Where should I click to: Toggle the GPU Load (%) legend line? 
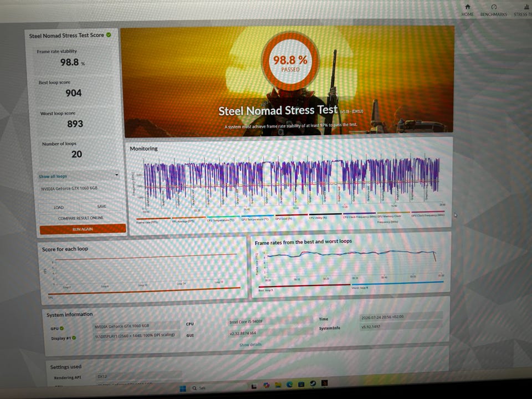coord(290,217)
